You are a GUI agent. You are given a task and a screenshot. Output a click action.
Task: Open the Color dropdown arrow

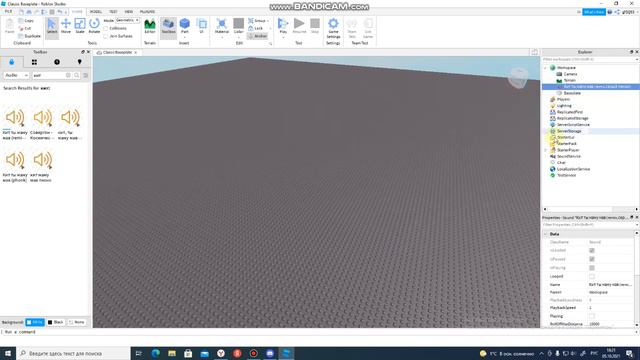pyautogui.click(x=239, y=38)
